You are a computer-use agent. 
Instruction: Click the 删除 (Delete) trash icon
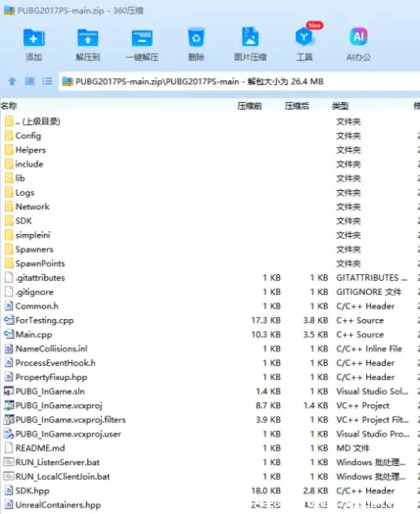(196, 37)
